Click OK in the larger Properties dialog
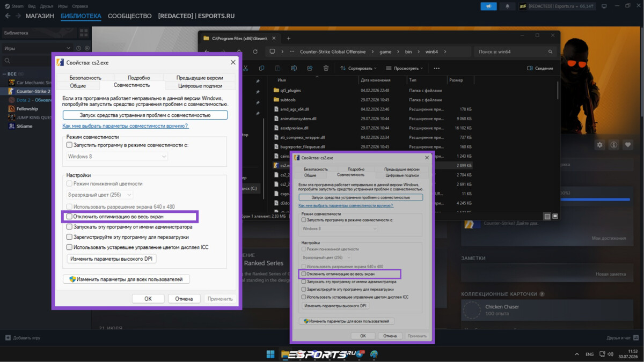 coord(148,299)
